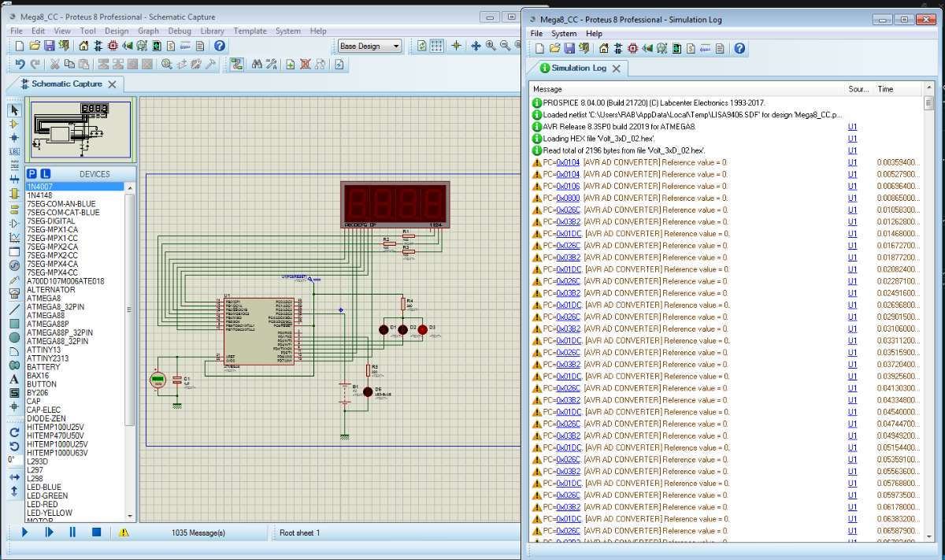Click rotation angle 0° input field
Viewport: 945px width, 560px height.
pyautogui.click(x=15, y=460)
